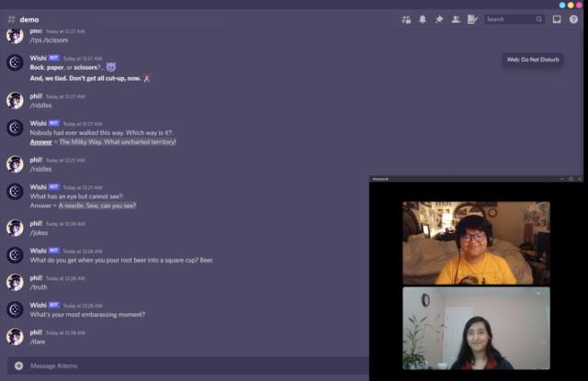Toggle the member list icon
Screen dimensions: 588x381
point(456,18)
